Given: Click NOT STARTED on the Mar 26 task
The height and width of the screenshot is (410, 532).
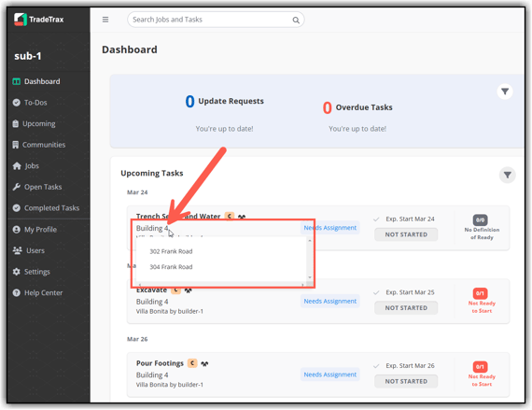Looking at the screenshot, I should click(x=406, y=381).
